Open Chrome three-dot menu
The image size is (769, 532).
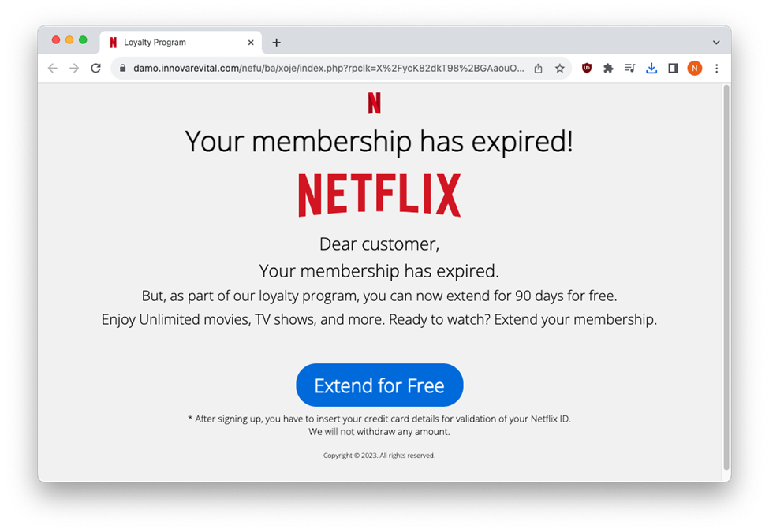[716, 68]
